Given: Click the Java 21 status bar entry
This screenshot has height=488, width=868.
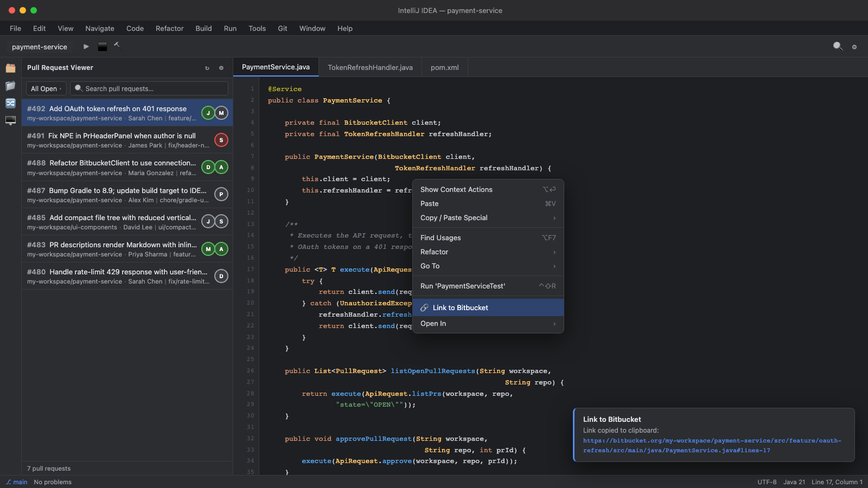Looking at the screenshot, I should pos(794,482).
